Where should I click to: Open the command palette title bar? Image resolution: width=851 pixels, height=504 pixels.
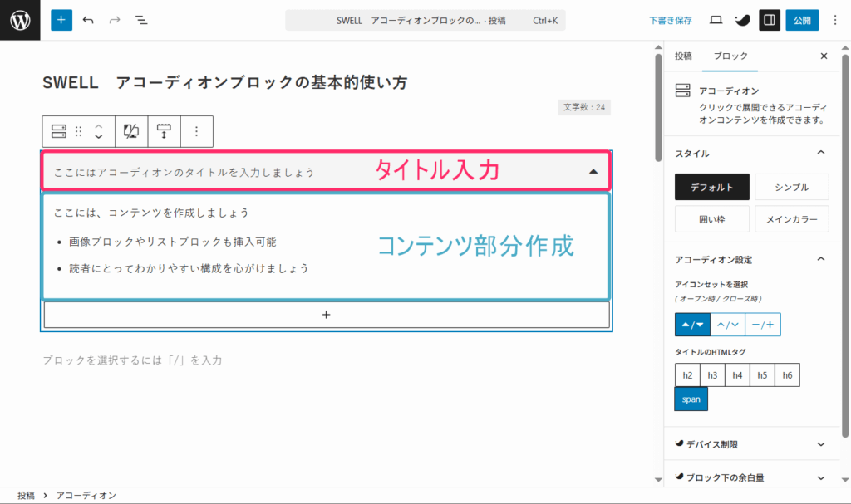pyautogui.click(x=425, y=20)
